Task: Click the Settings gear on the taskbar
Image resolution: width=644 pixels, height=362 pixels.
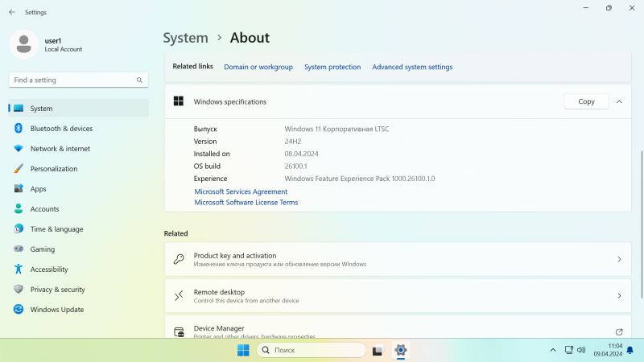Action: pos(400,350)
